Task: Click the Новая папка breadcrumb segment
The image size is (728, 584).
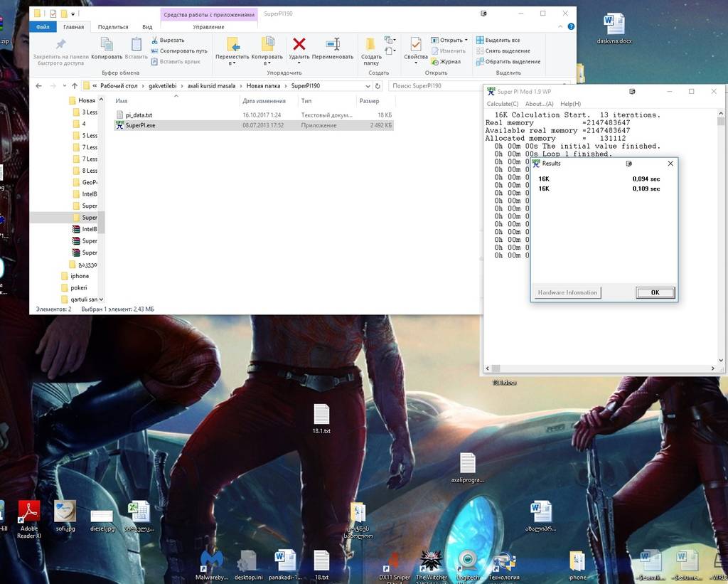Action: (263, 86)
